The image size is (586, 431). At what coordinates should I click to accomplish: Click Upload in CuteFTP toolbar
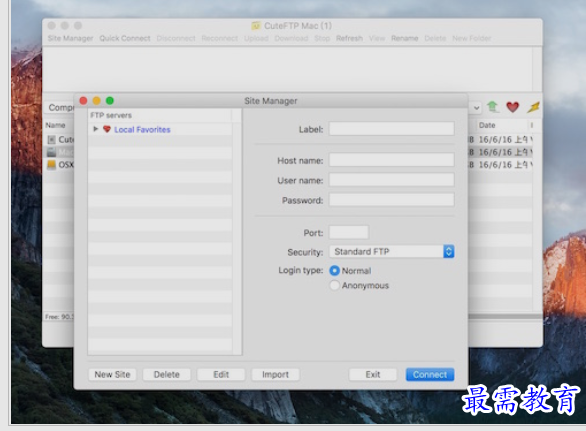256,38
